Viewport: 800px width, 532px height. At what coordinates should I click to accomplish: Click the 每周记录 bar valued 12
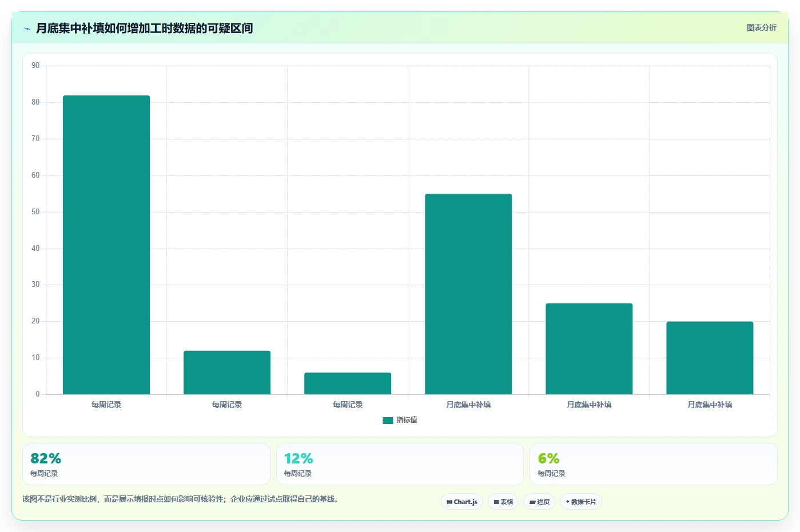pyautogui.click(x=227, y=373)
